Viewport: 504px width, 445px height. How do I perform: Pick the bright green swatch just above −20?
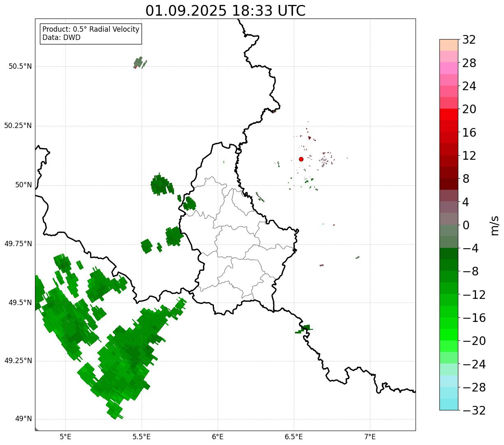click(449, 335)
